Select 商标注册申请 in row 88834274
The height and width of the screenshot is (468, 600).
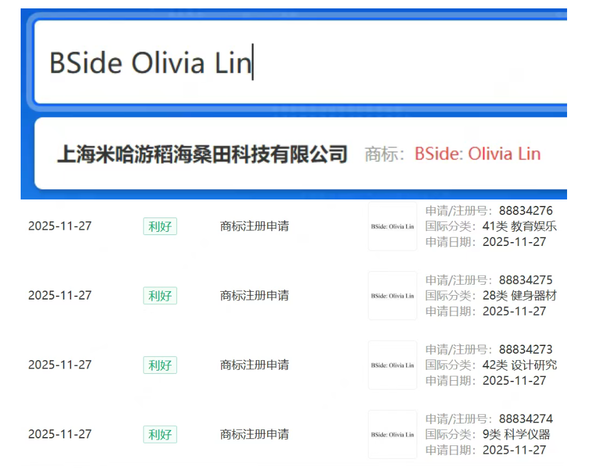(x=254, y=434)
